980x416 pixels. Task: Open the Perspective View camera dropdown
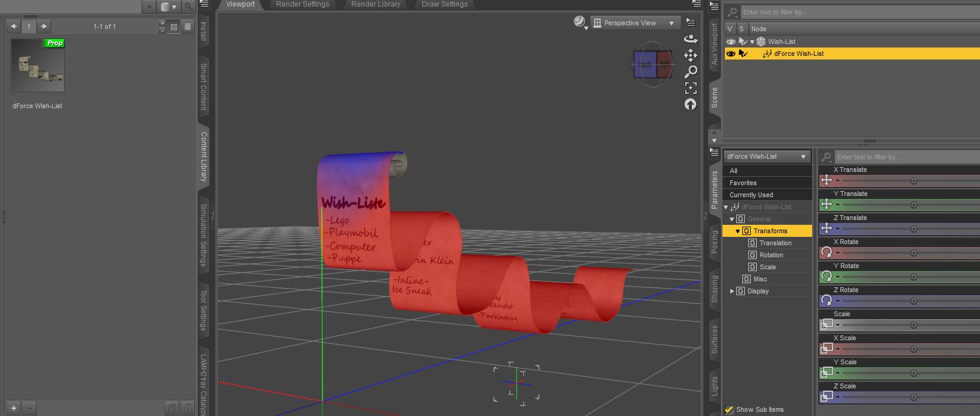(635, 23)
